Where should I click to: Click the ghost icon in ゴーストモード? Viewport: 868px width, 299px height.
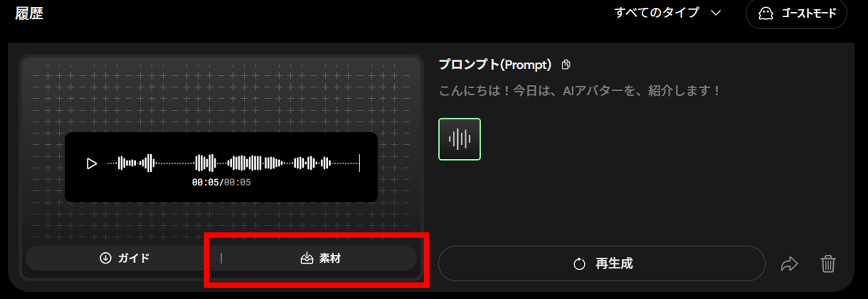tap(766, 14)
